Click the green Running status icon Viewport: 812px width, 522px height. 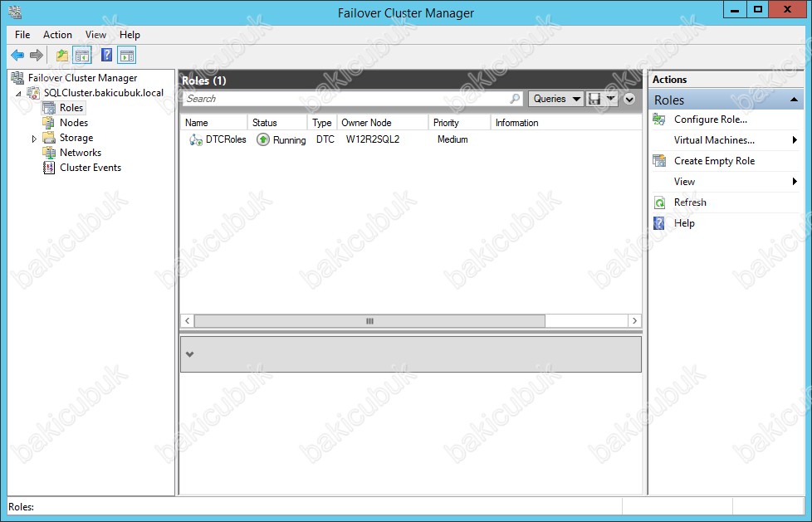point(263,139)
